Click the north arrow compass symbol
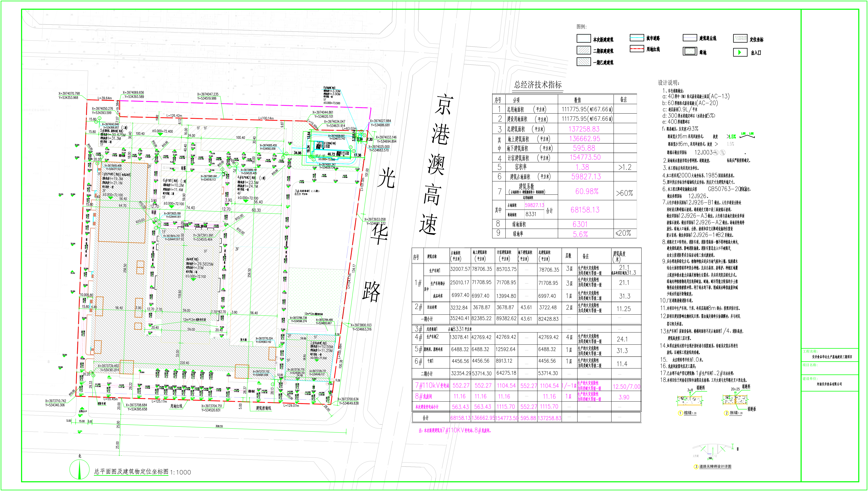The height and width of the screenshot is (491, 868). (x=80, y=469)
